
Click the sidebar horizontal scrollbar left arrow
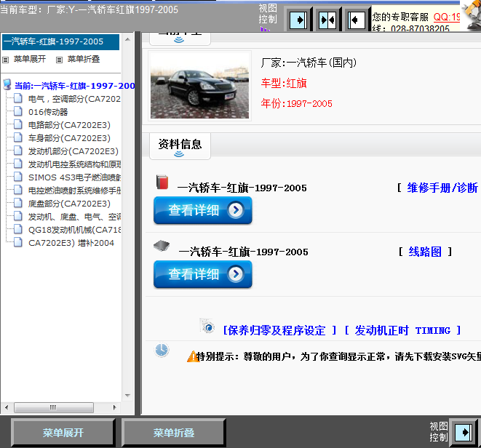[7, 407]
